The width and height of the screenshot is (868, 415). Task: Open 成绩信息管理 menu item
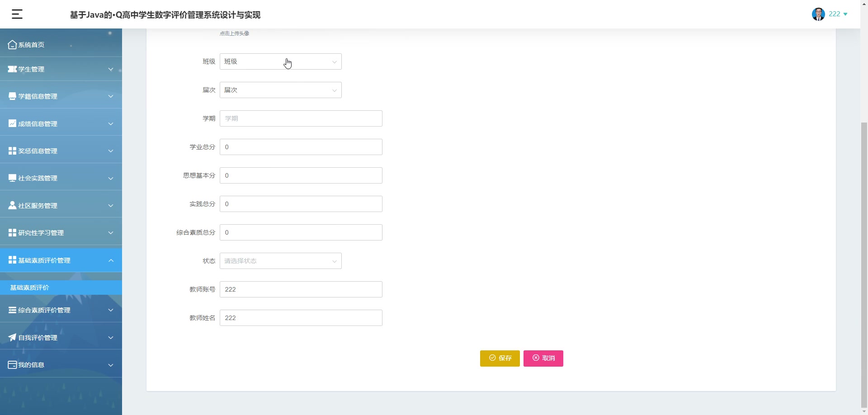[x=61, y=123]
